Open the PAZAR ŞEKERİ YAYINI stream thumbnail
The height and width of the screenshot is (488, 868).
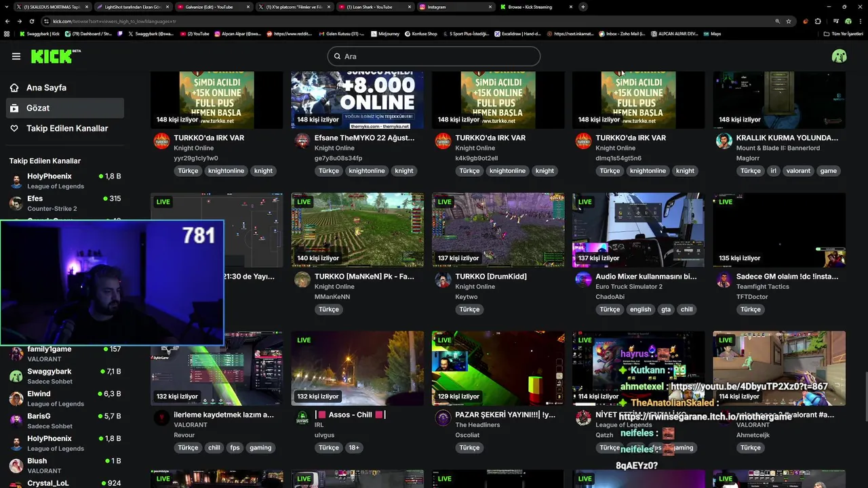tap(498, 368)
